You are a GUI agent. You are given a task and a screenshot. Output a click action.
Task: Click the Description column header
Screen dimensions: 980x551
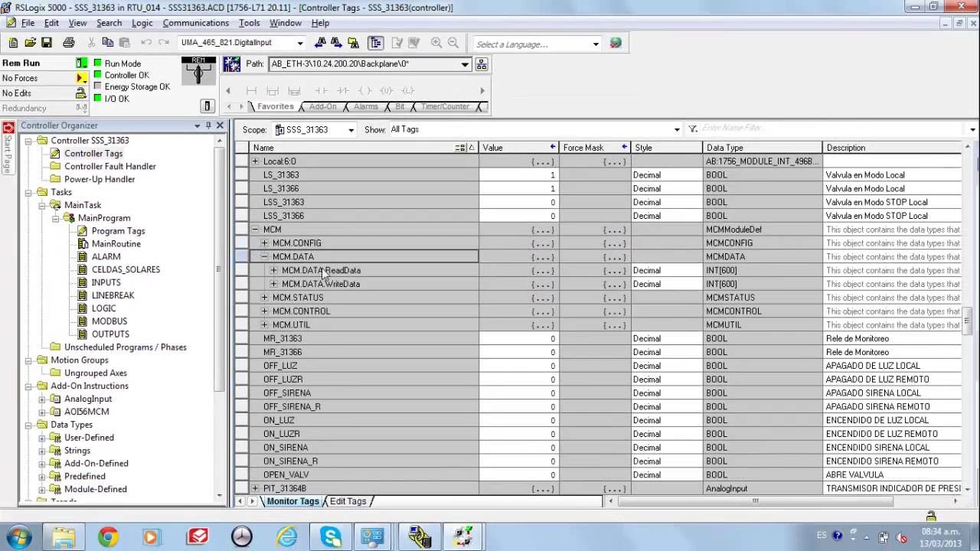892,148
